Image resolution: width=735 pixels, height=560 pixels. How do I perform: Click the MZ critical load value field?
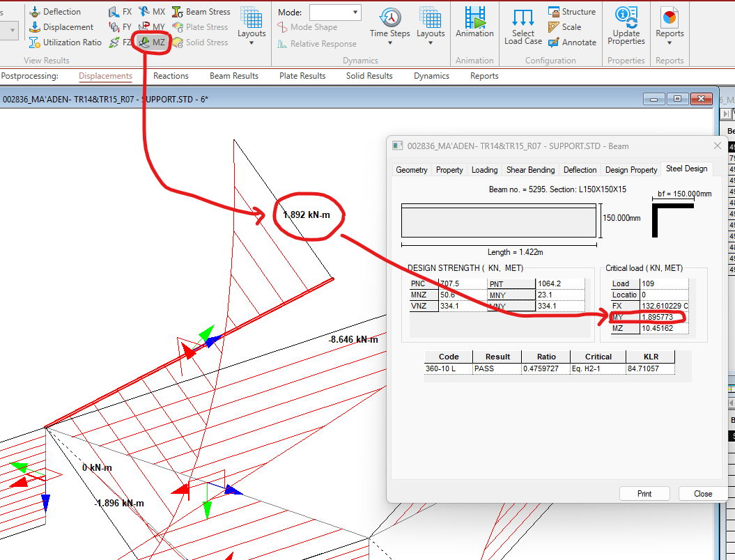coord(664,328)
